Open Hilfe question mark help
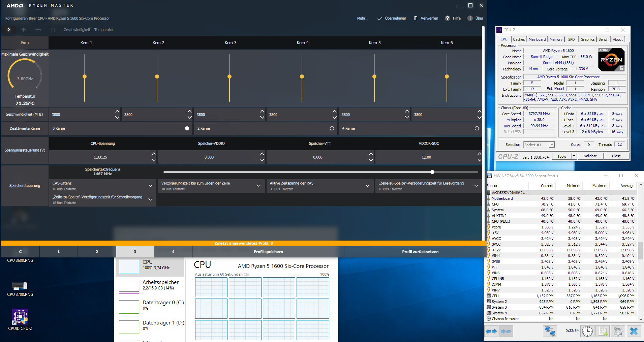Viewport: 644px width, 342px height. click(453, 18)
